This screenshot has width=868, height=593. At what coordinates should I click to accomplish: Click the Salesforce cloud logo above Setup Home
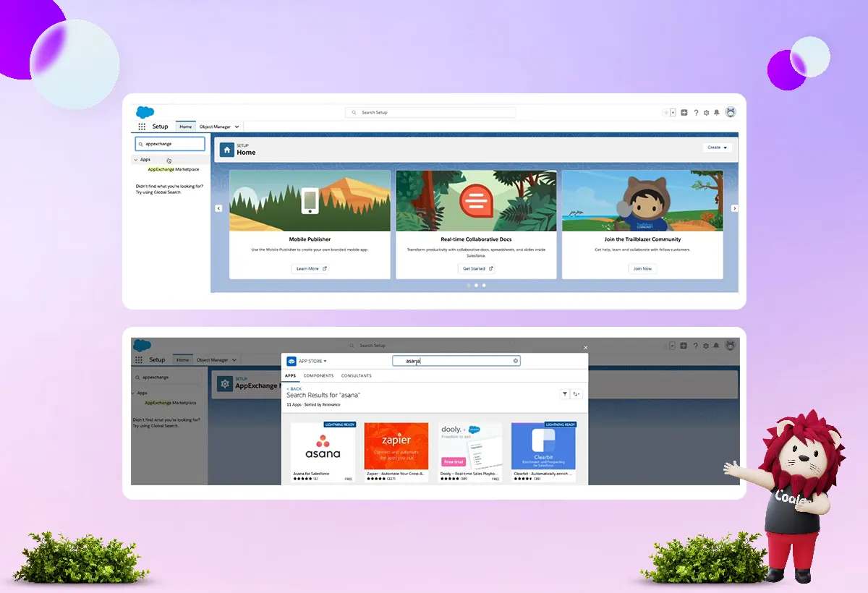click(145, 112)
